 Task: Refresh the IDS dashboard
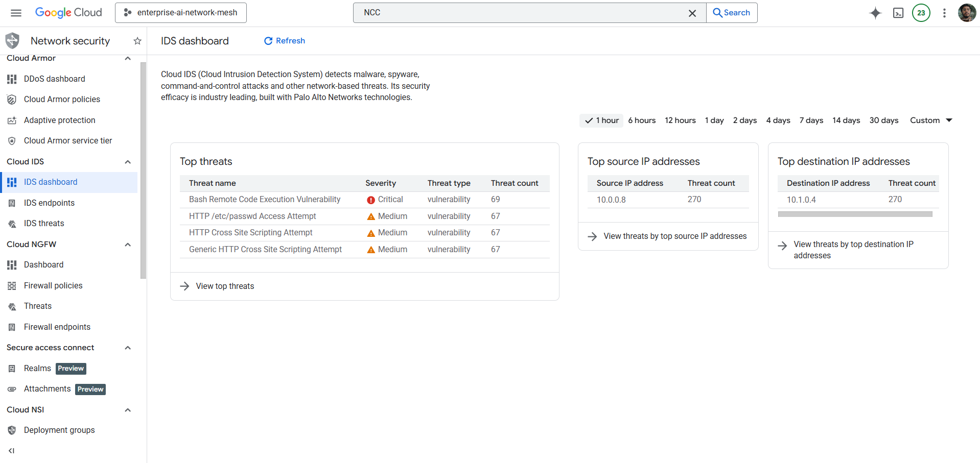click(284, 41)
